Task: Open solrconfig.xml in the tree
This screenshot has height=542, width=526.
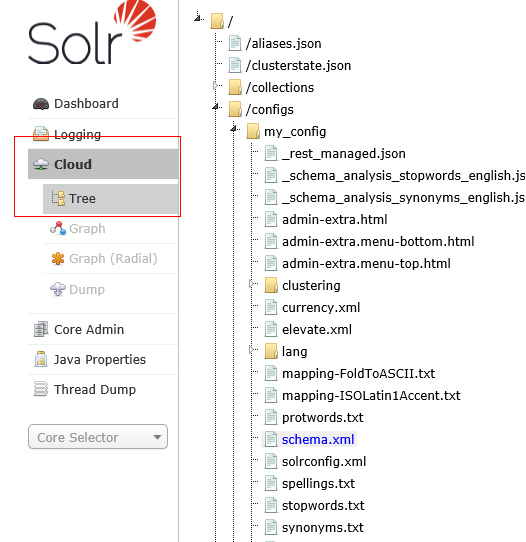Action: (324, 462)
